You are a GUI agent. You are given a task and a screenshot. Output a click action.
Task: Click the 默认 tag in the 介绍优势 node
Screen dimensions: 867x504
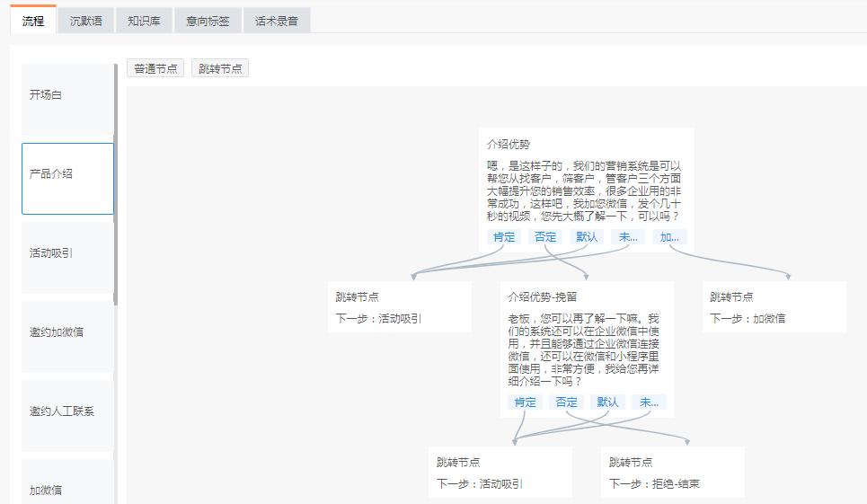[x=587, y=237]
